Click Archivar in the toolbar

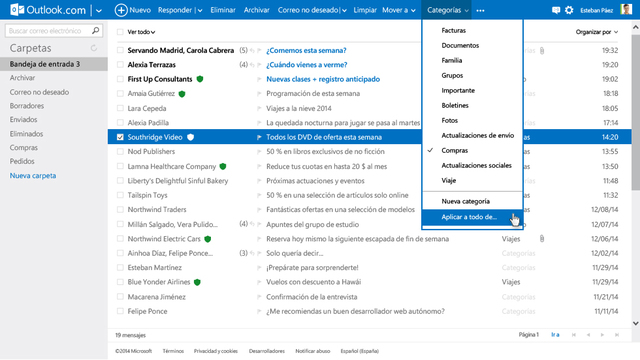(x=256, y=10)
